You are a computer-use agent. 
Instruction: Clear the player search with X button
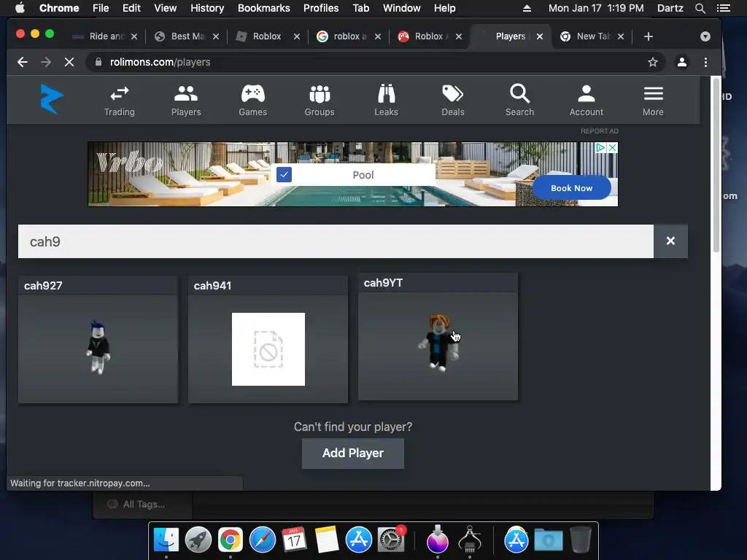[x=670, y=241]
